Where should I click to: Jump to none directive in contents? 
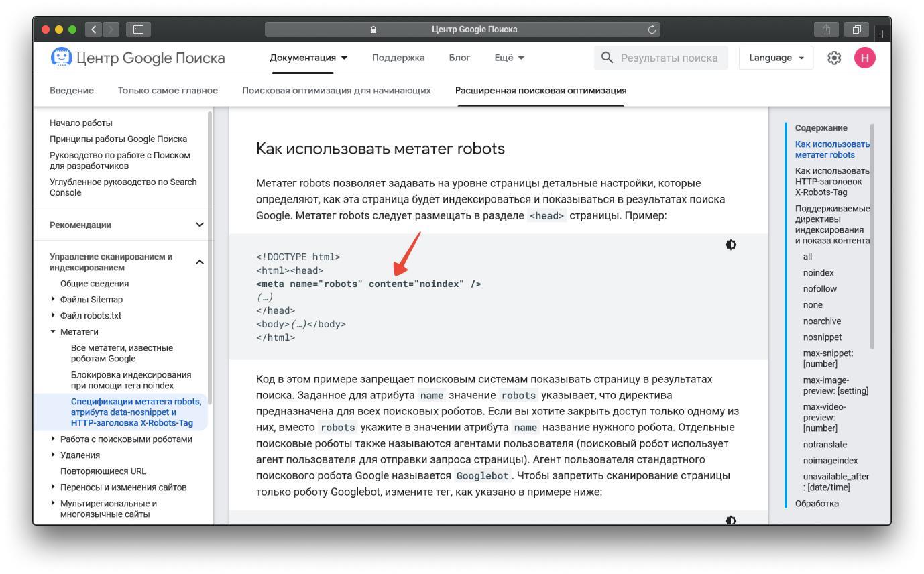pyautogui.click(x=813, y=305)
